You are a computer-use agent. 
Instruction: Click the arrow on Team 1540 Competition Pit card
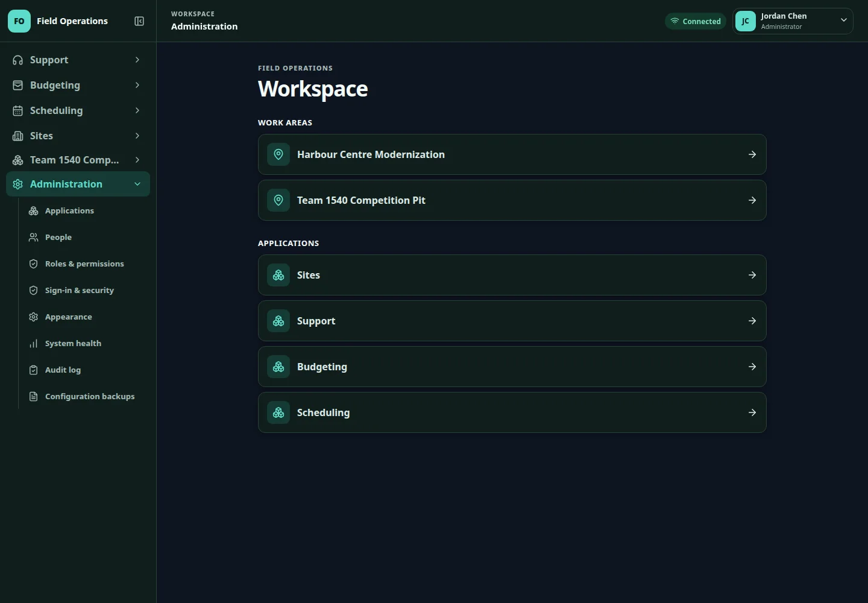tap(752, 200)
